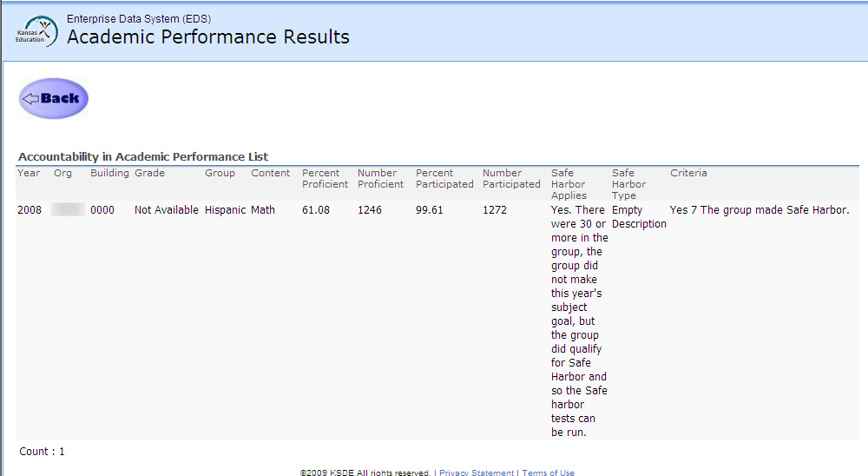Click the Group column header

pos(220,173)
